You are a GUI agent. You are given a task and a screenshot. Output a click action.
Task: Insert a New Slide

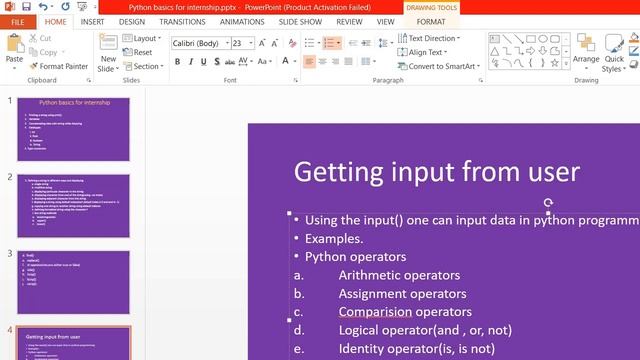click(x=108, y=53)
